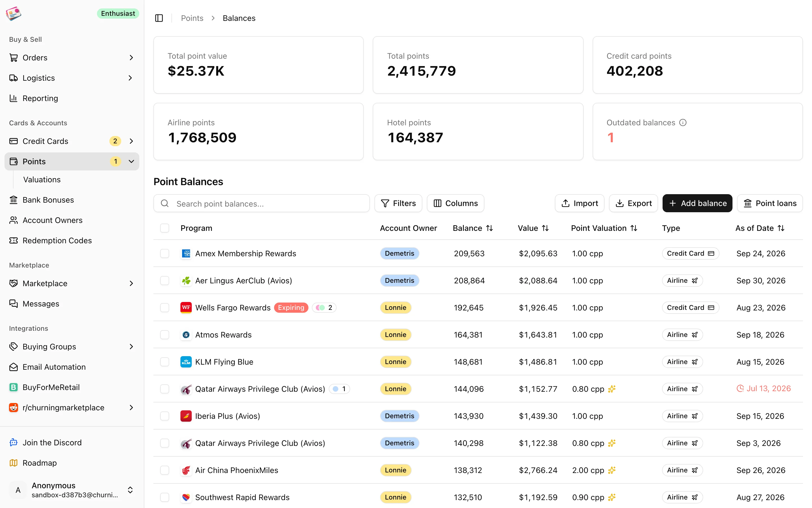
Task: Check the Wells Fargo Rewards row checkbox
Action: (x=165, y=307)
